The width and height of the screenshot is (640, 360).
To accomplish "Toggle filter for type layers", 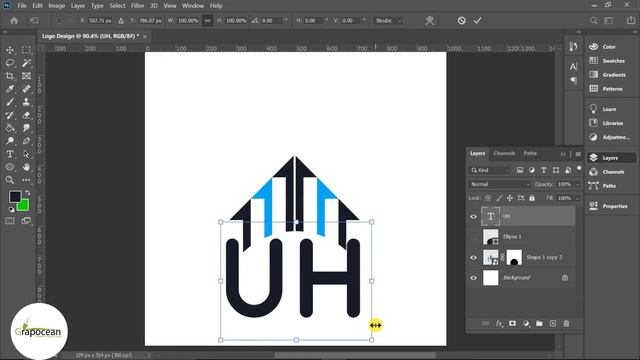I will 544,170.
